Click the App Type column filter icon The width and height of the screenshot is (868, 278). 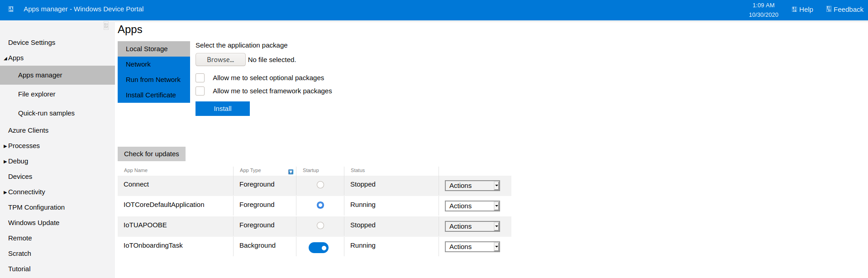(x=291, y=172)
